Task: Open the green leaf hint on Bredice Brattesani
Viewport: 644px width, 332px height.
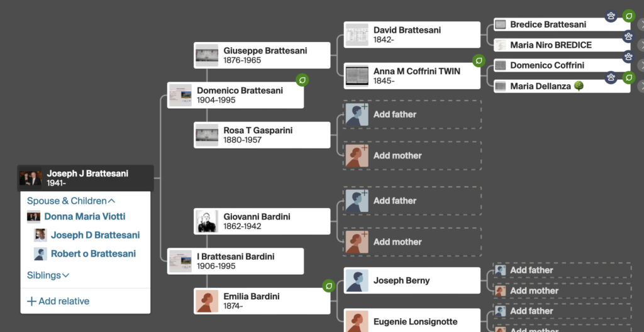Action: [x=629, y=16]
